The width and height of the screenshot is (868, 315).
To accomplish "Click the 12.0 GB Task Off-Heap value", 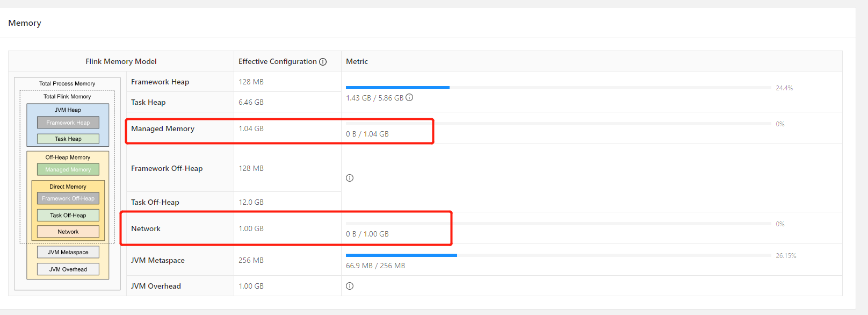I will (251, 202).
